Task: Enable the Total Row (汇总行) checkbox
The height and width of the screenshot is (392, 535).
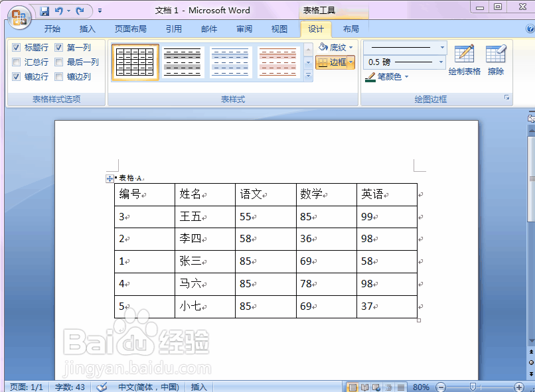Action: 15,62
